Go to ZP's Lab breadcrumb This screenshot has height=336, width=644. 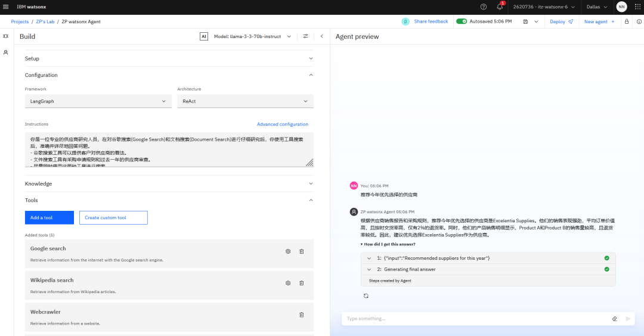45,21
